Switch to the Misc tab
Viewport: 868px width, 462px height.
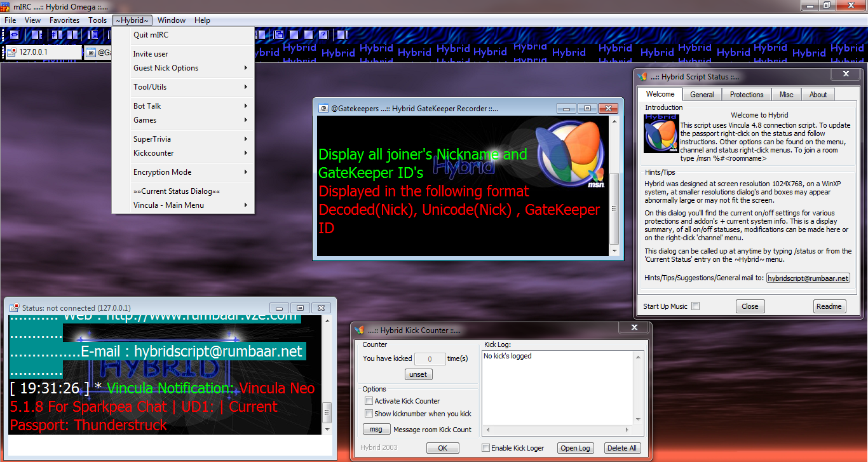click(786, 95)
